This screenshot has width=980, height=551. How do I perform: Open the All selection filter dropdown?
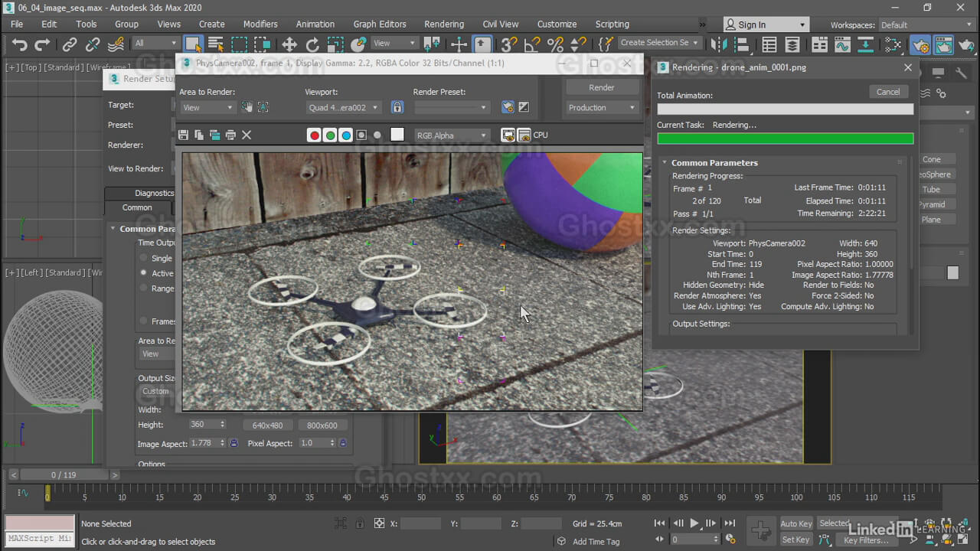[155, 44]
